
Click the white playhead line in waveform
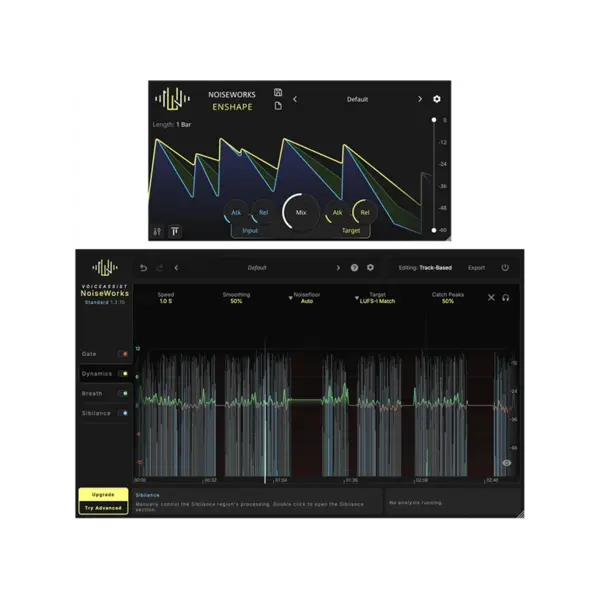coord(265,411)
